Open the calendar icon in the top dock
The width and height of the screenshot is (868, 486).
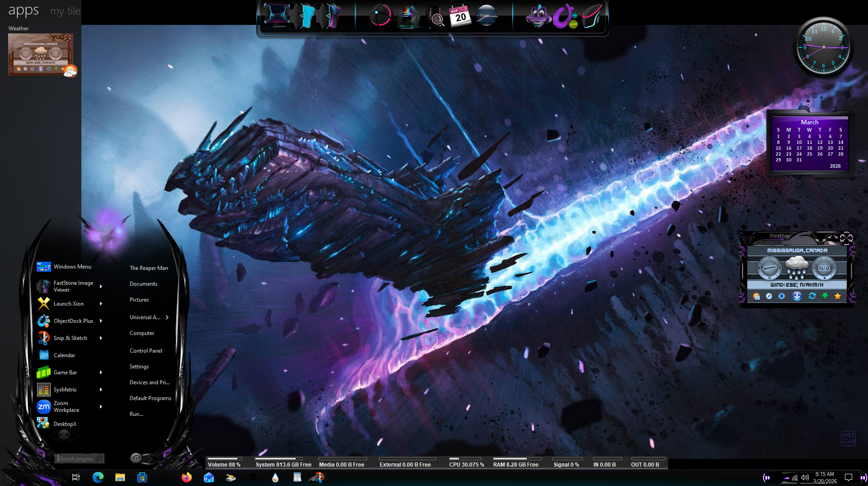tap(460, 16)
